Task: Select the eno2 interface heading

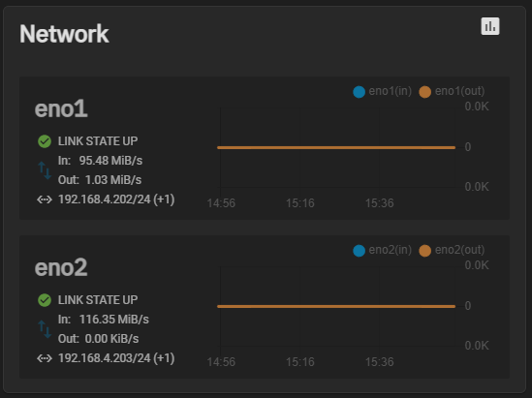Action: [x=61, y=267]
